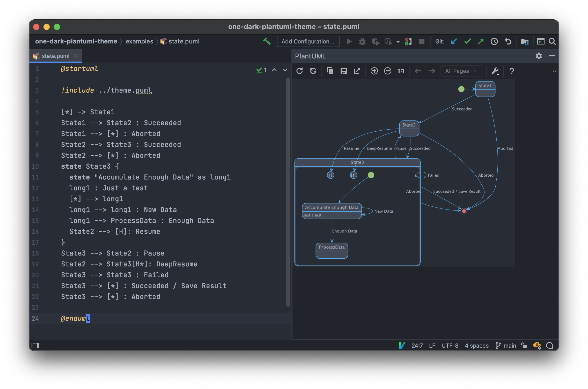588x389 pixels.
Task: Expand hidden toolbar items chevron
Action: click(x=554, y=71)
